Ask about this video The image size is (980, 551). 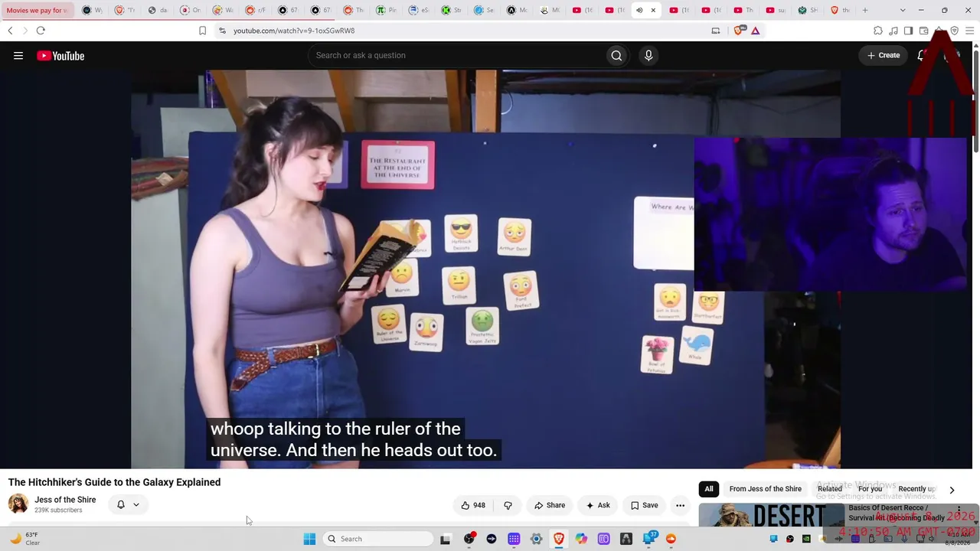[598, 505]
